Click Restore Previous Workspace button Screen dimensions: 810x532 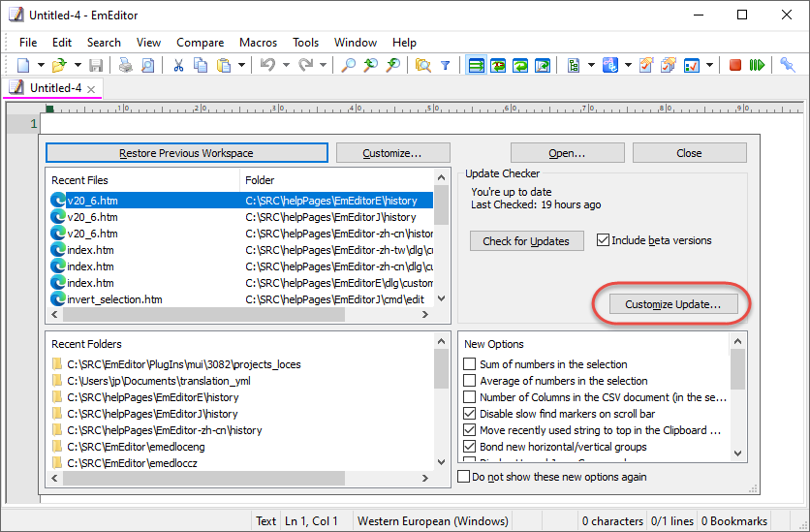pyautogui.click(x=186, y=153)
